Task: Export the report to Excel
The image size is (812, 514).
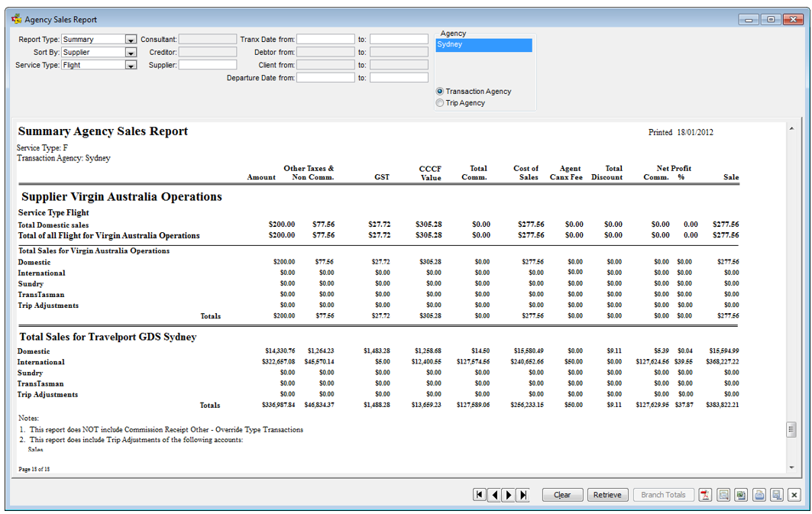Action: coord(740,494)
